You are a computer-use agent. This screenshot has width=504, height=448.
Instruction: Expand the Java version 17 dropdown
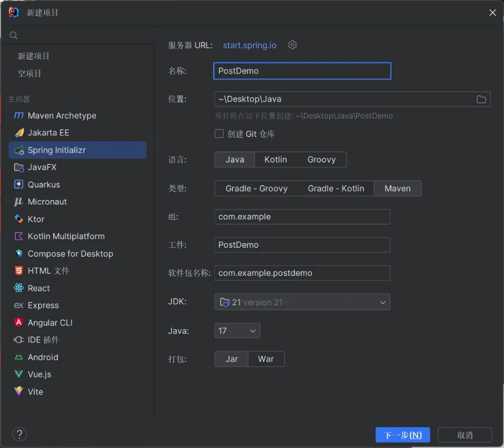point(237,331)
